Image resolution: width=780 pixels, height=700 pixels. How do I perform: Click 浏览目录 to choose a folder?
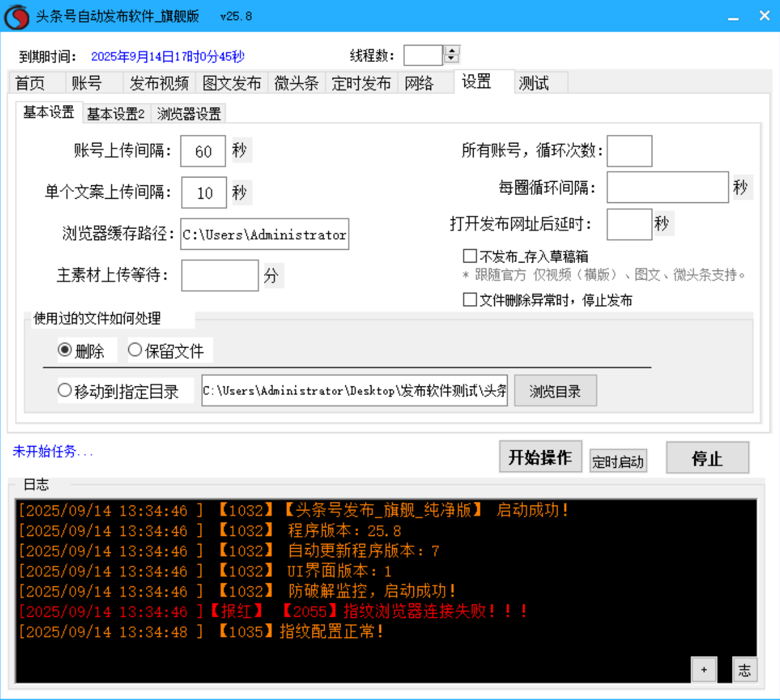click(554, 390)
